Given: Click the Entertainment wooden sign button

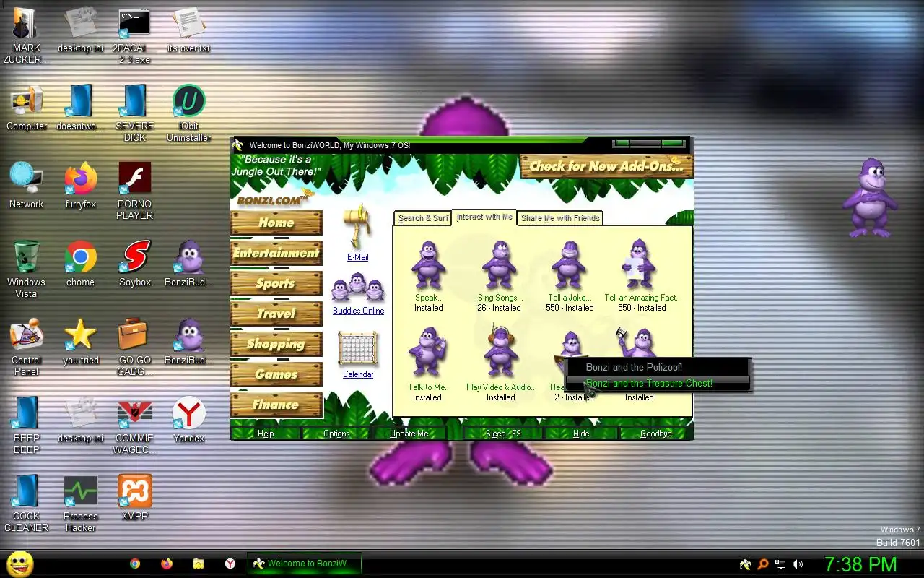Looking at the screenshot, I should pyautogui.click(x=276, y=253).
